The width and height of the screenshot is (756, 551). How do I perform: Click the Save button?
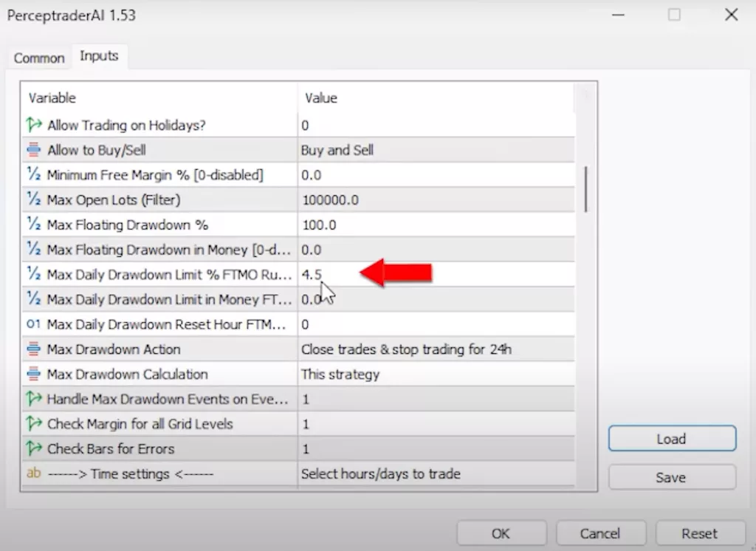point(671,477)
